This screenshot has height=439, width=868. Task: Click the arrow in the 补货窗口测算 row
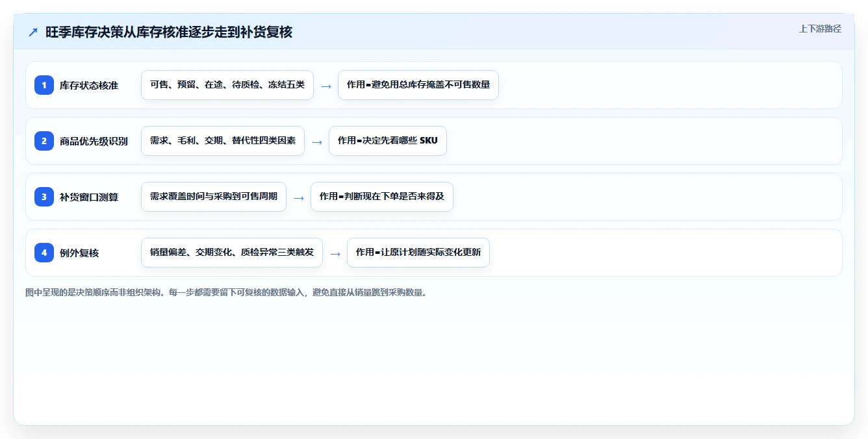coord(299,197)
